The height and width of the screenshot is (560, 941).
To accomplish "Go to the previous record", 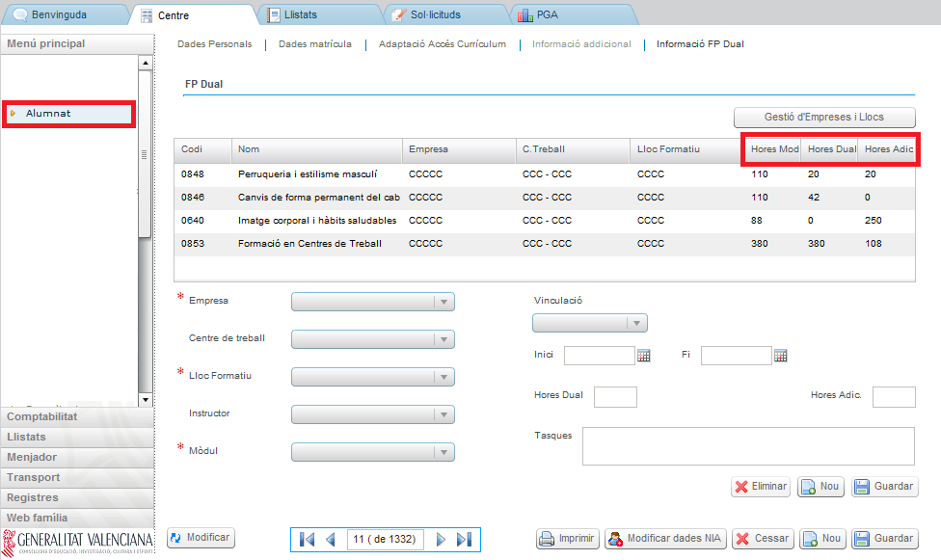I will click(331, 539).
